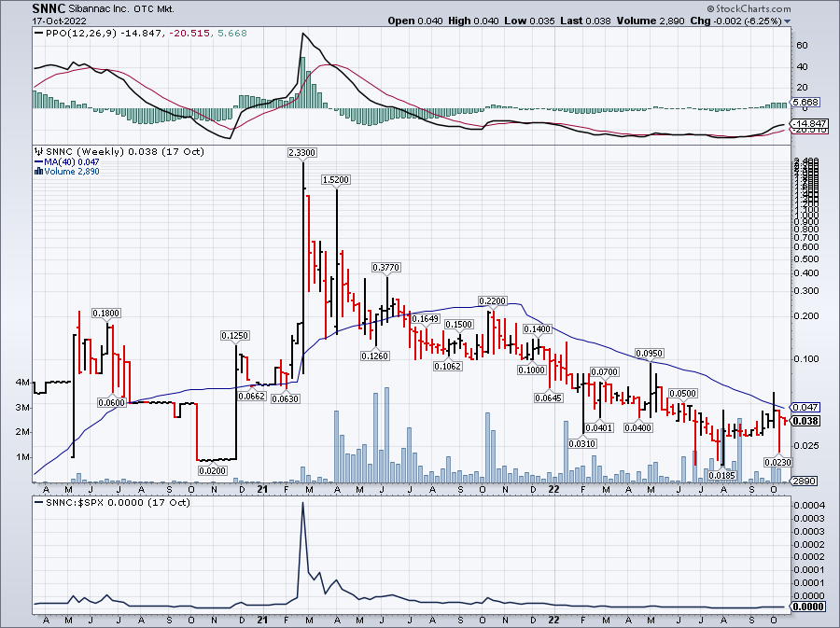Click the 0.047 moving average value tag
The width and height of the screenshot is (840, 628).
click(x=805, y=408)
